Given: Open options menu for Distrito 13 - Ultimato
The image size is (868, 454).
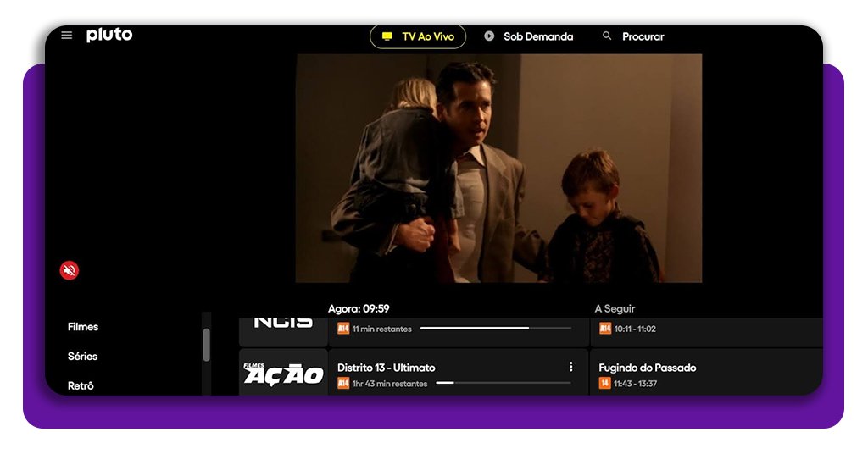Looking at the screenshot, I should 570,368.
